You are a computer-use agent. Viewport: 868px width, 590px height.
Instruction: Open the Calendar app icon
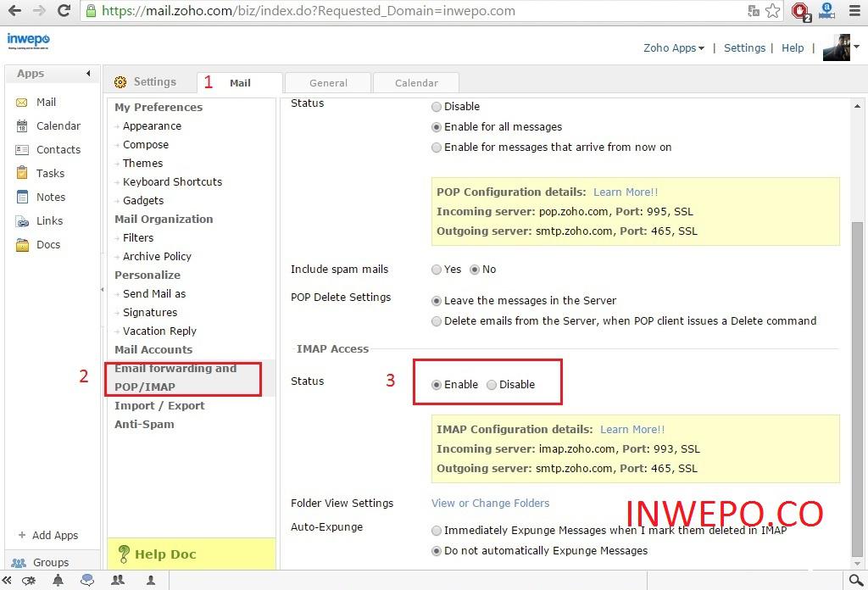pos(21,126)
